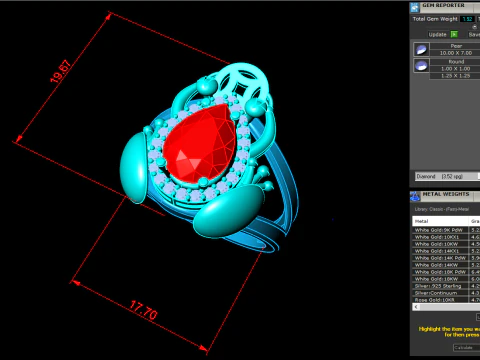This screenshot has width=480, height=360.
Task: Select the Round gem thumbnail
Action: tap(421, 65)
